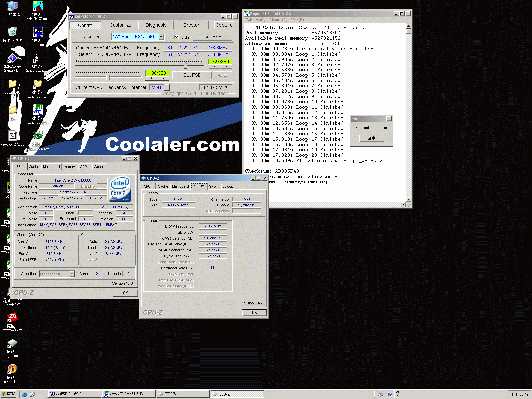The image size is (532, 399).
Task: Switch to Super PI taskbar button
Action: 129,394
